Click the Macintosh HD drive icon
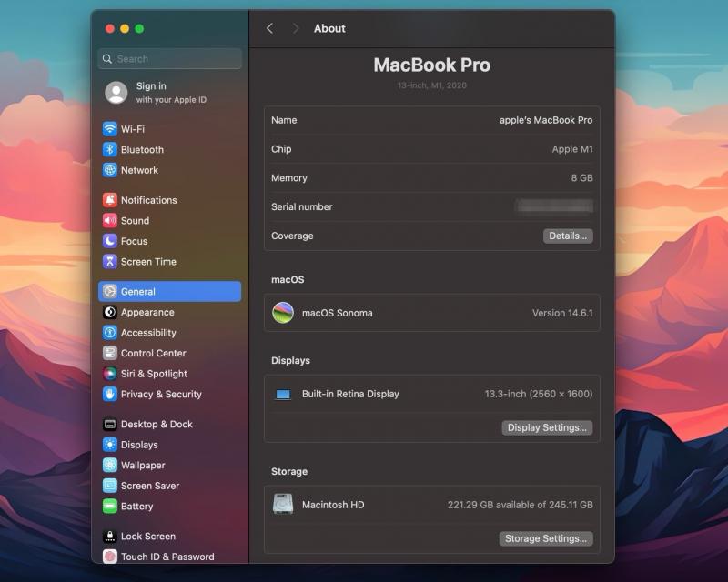The width and height of the screenshot is (728, 582). click(283, 504)
